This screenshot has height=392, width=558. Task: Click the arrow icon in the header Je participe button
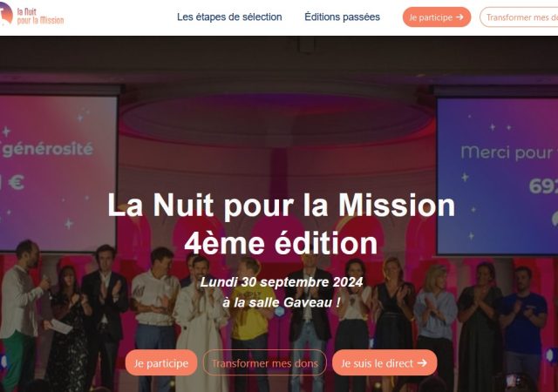click(459, 17)
